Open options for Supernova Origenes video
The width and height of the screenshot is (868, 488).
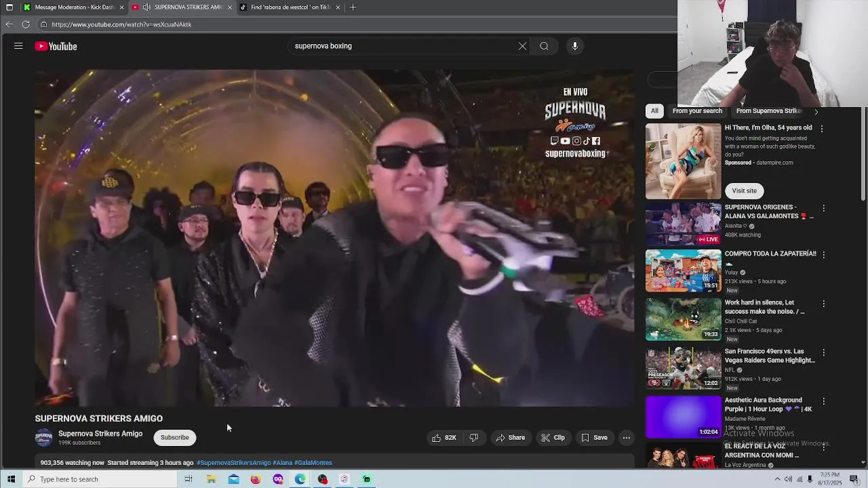click(x=824, y=209)
